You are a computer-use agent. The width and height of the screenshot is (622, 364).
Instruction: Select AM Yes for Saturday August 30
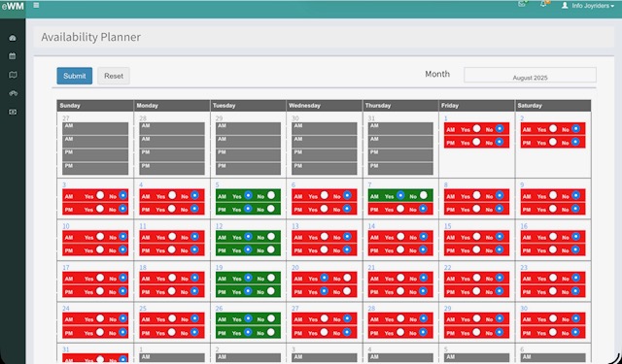click(553, 318)
